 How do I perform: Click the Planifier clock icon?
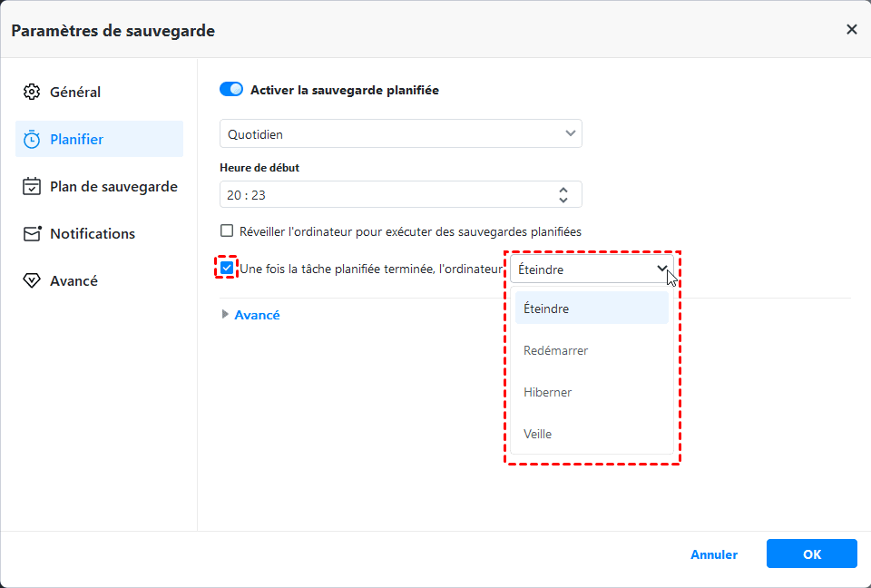pyautogui.click(x=32, y=139)
